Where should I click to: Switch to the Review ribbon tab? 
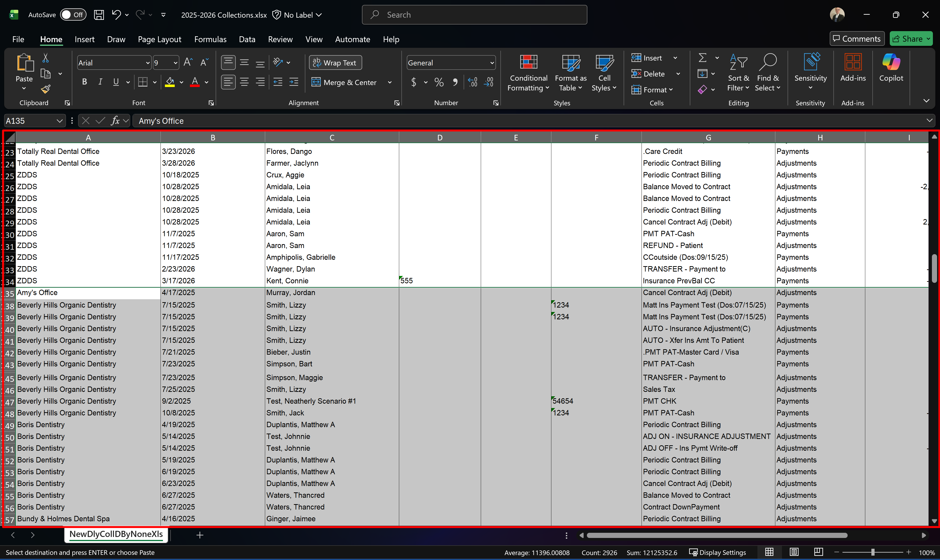click(x=280, y=39)
